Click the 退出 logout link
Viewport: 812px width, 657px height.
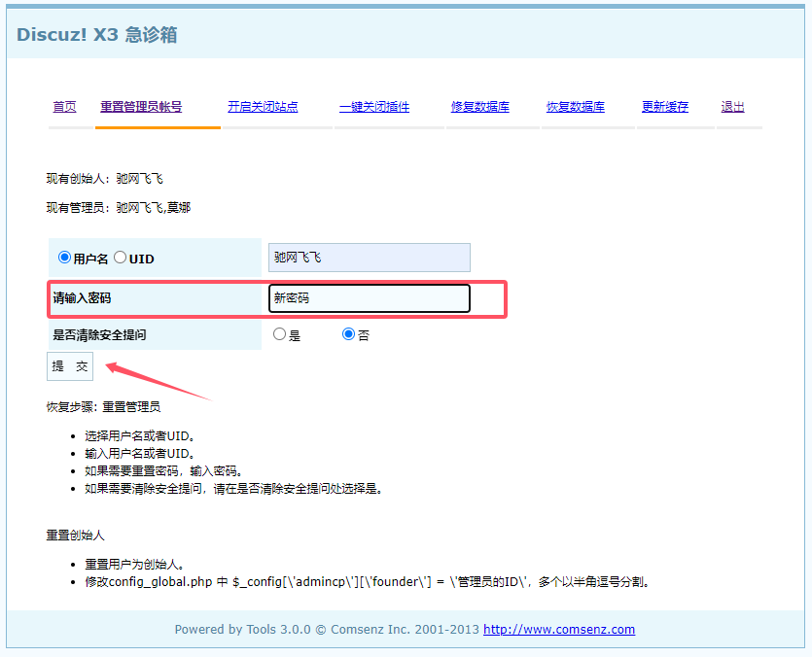pyautogui.click(x=733, y=107)
